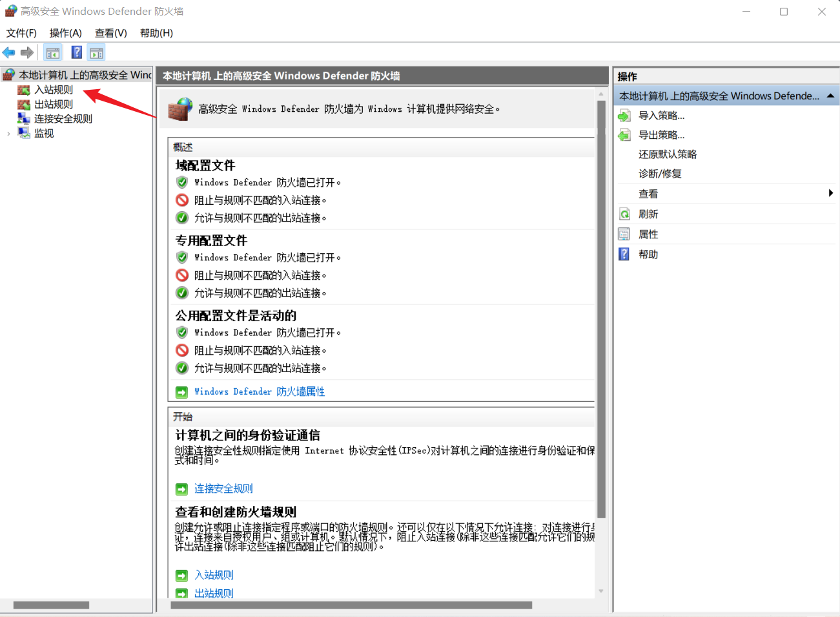
Task: Open the 出站规则 link at bottom
Action: pos(214,593)
